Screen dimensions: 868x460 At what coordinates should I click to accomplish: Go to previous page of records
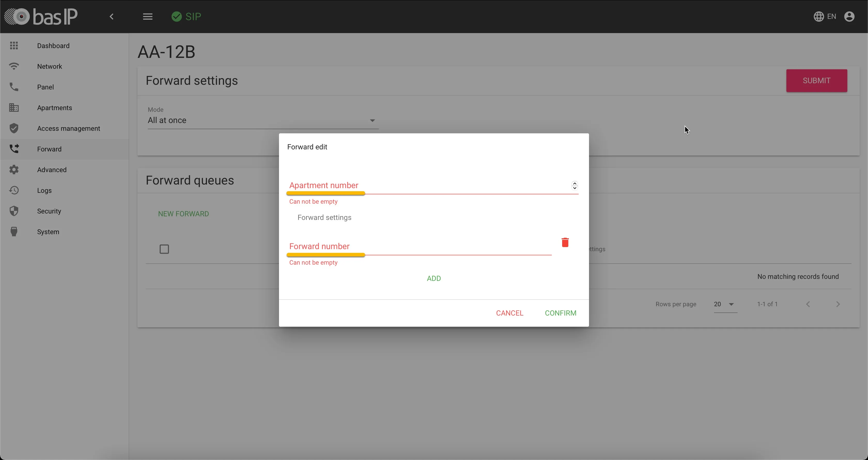pyautogui.click(x=808, y=304)
